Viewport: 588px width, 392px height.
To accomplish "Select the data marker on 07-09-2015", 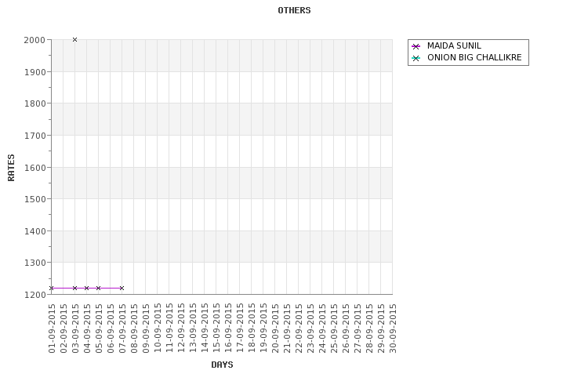I will pyautogui.click(x=122, y=288).
